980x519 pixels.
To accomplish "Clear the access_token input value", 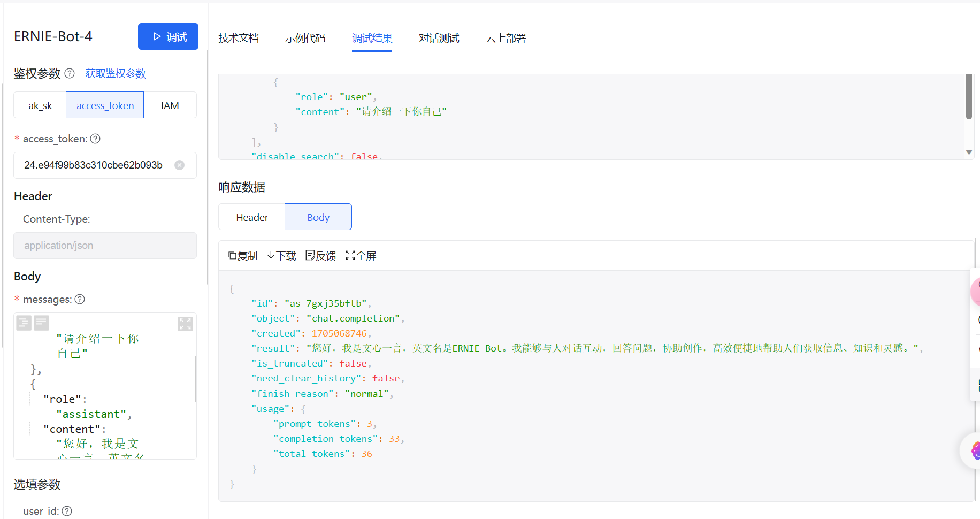I will coord(180,165).
